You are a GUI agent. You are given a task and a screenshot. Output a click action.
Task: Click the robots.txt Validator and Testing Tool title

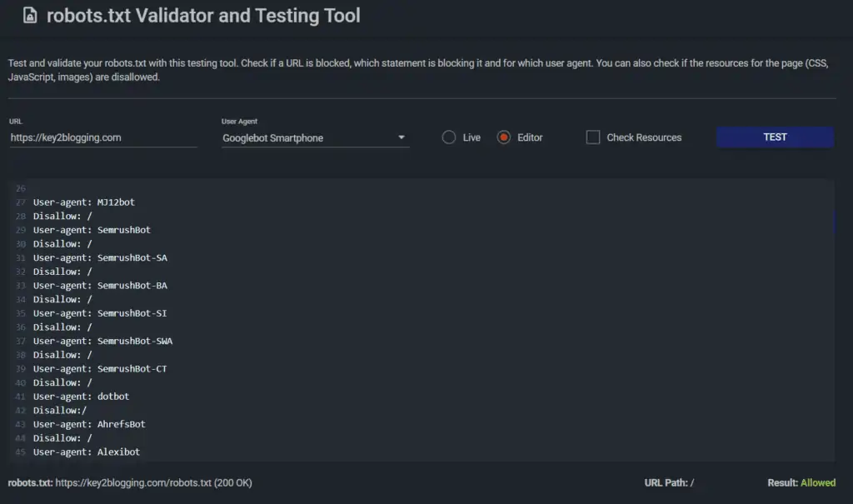click(203, 15)
